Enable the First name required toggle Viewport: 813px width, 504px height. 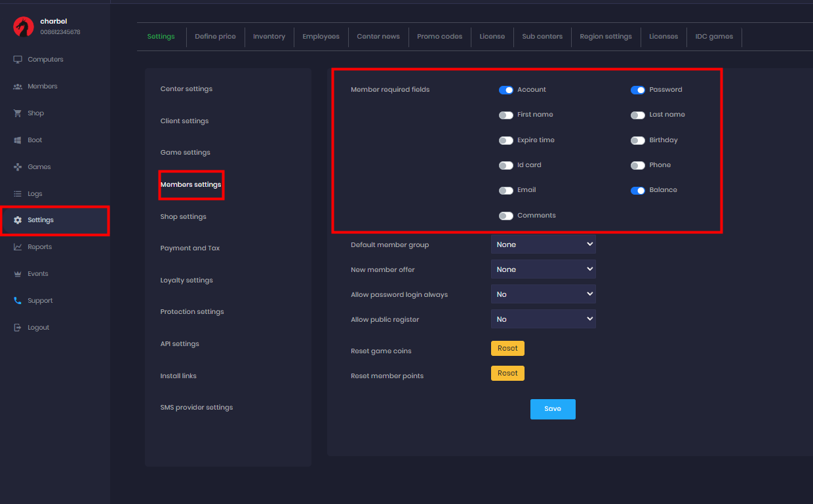(x=506, y=115)
